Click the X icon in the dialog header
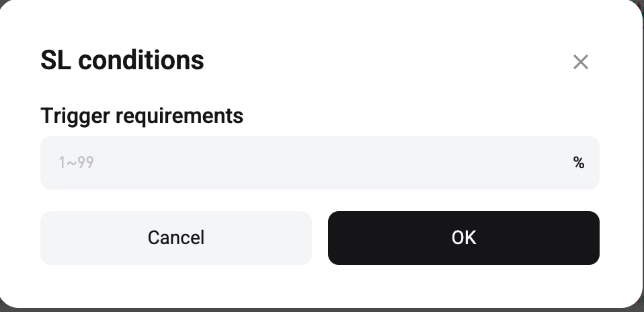 pos(580,62)
